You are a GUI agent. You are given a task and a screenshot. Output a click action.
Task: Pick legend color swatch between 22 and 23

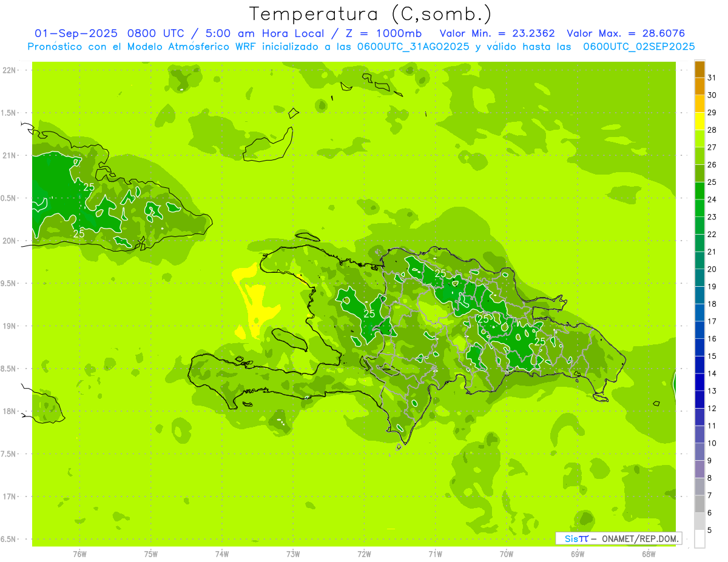point(699,226)
